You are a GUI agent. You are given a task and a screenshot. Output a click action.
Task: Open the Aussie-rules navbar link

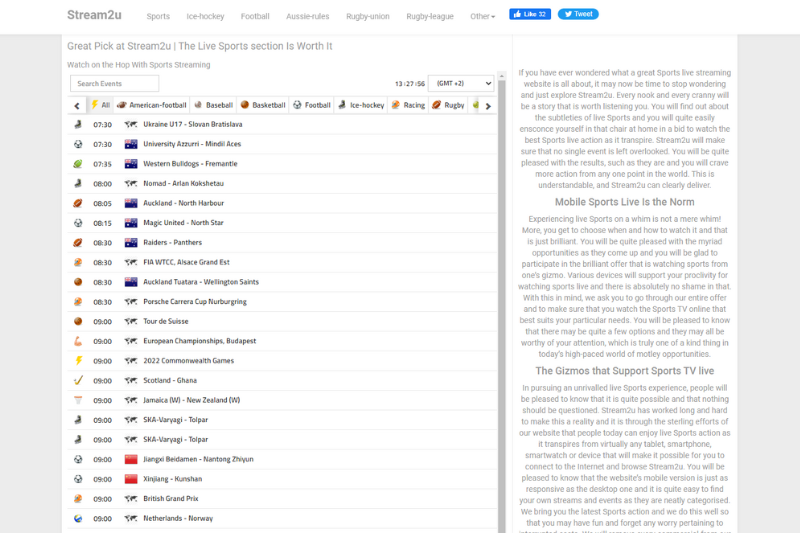tap(308, 16)
